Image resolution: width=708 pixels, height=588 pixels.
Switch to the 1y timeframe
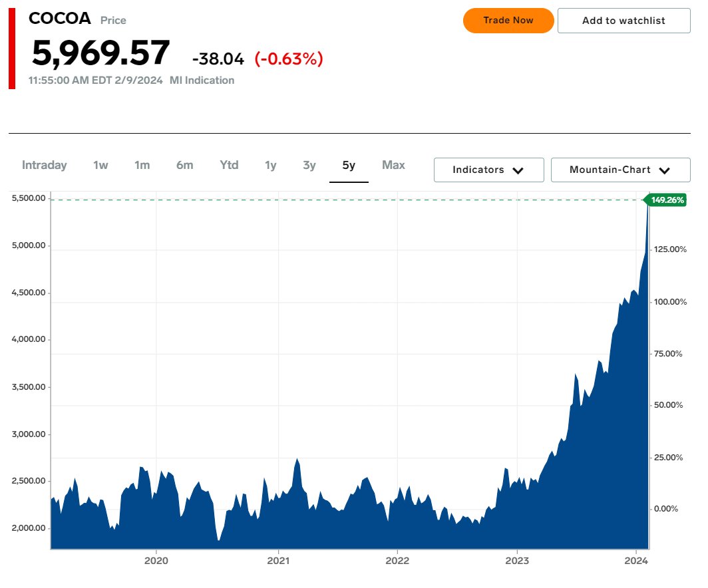(x=270, y=165)
